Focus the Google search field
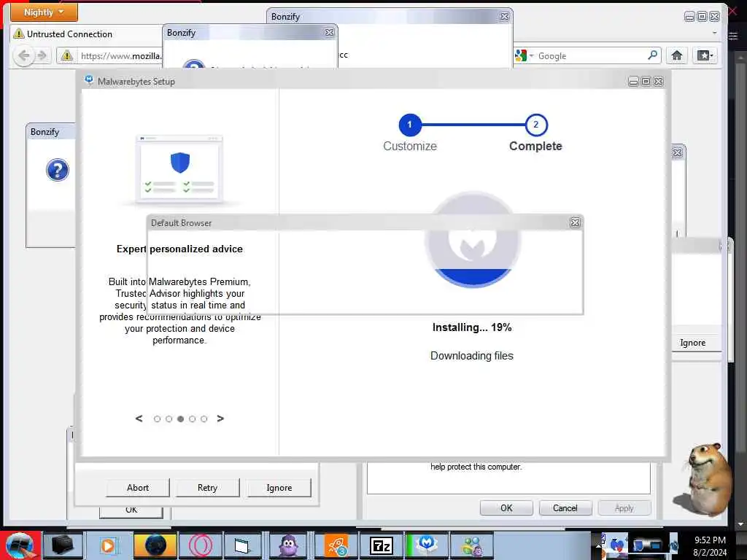 pos(591,55)
